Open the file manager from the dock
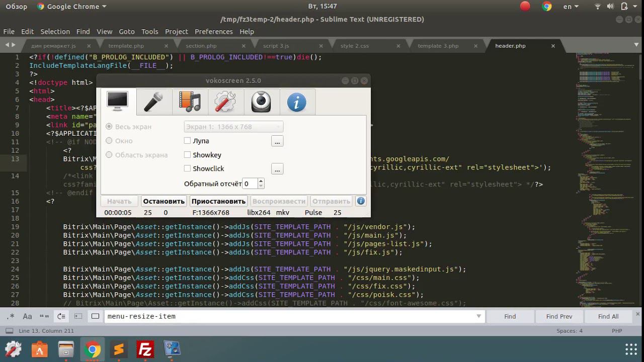644x362 pixels. [66, 349]
